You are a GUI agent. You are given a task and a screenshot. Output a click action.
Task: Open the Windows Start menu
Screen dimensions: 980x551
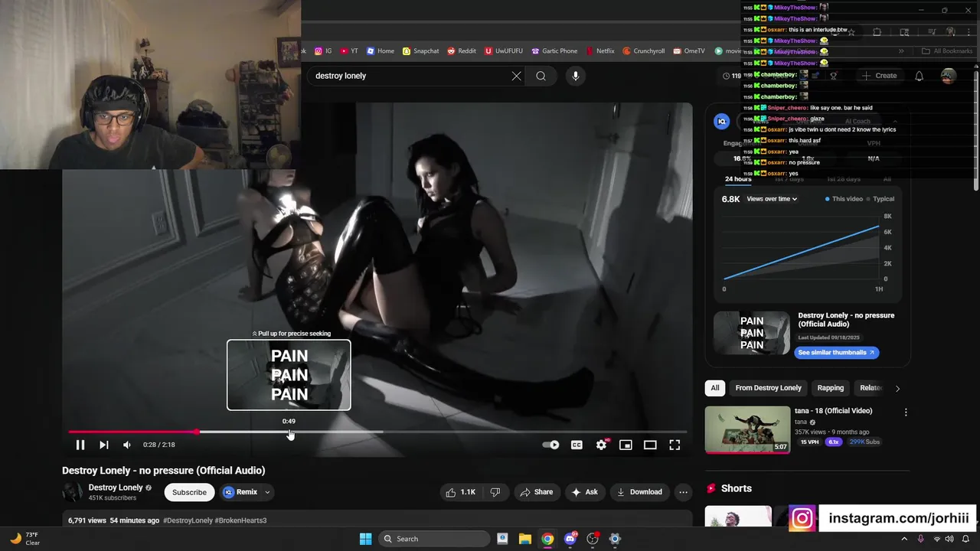(365, 539)
